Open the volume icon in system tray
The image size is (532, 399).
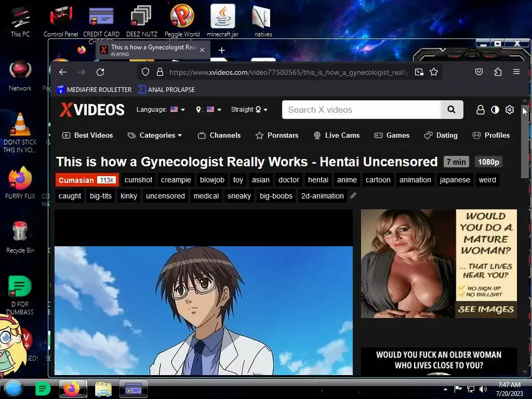[x=483, y=389]
